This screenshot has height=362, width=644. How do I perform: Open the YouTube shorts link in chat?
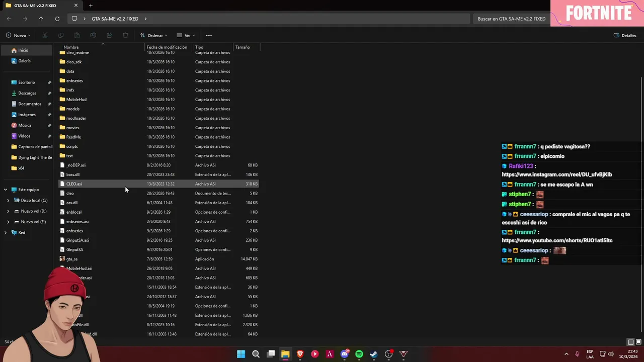[x=557, y=240]
